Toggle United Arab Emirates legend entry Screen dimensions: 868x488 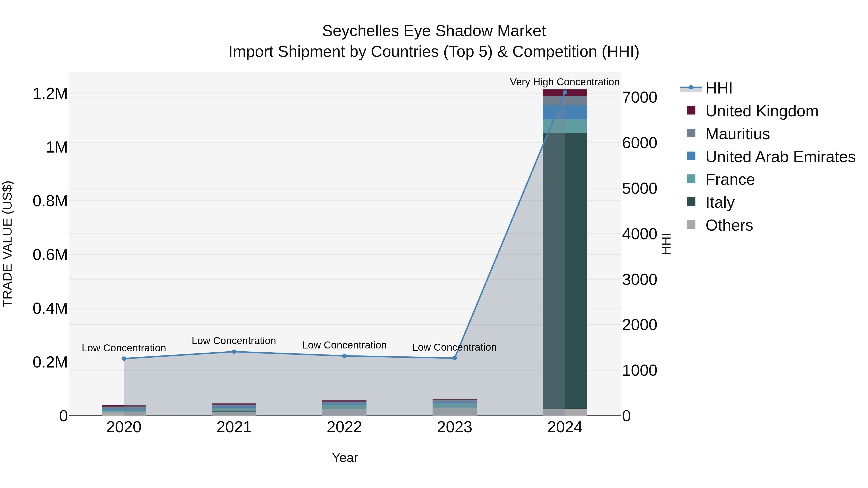point(771,157)
